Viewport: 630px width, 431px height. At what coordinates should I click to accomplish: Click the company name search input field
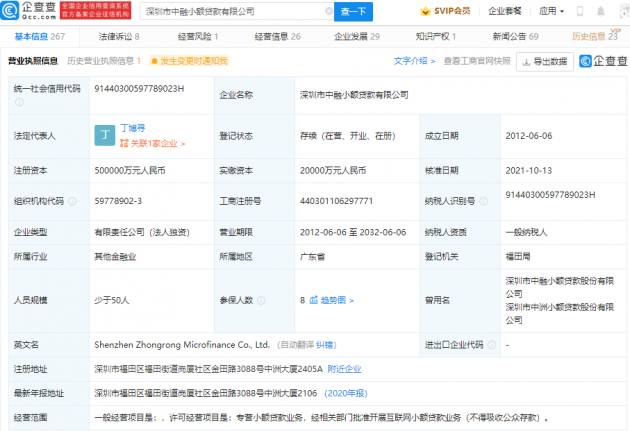pos(230,12)
